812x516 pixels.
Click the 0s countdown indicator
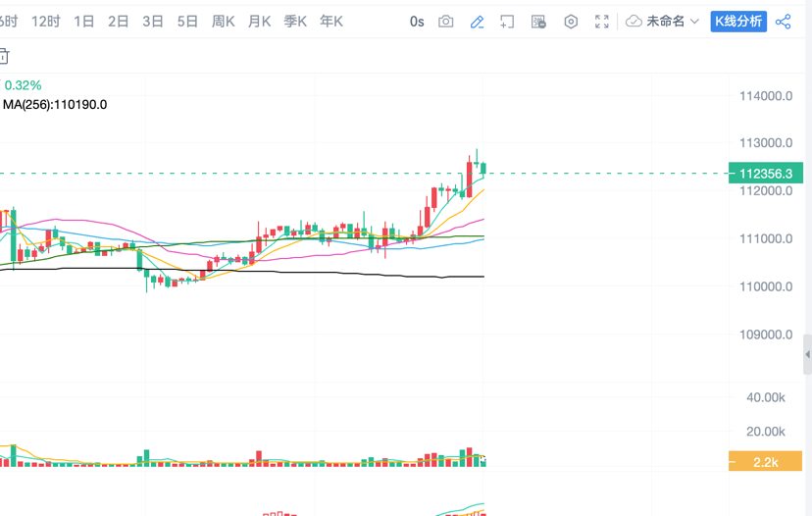417,22
